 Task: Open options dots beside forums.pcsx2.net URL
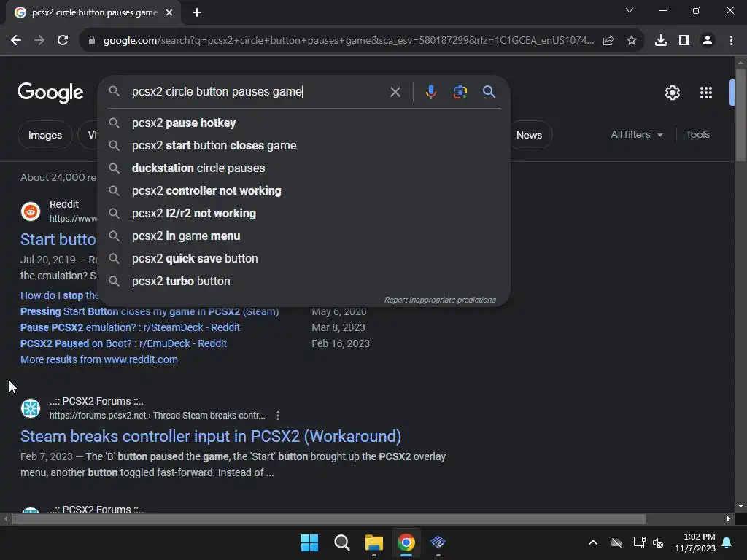[278, 416]
